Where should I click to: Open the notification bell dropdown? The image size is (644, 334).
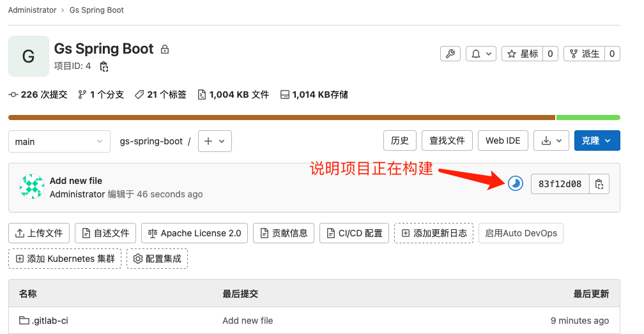[481, 54]
